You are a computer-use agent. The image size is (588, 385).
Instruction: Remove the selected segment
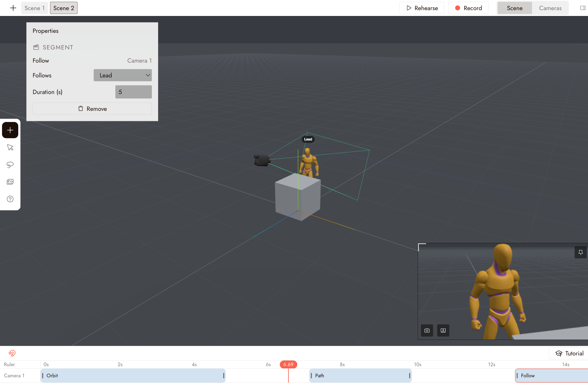(x=92, y=109)
